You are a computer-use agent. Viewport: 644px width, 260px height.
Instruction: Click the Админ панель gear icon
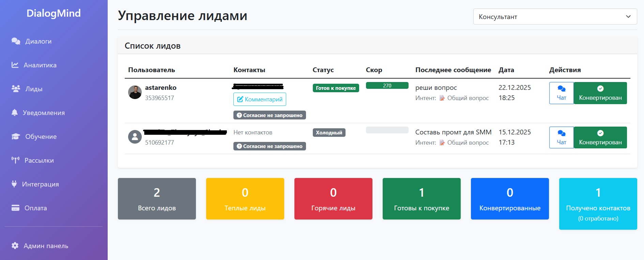point(15,245)
